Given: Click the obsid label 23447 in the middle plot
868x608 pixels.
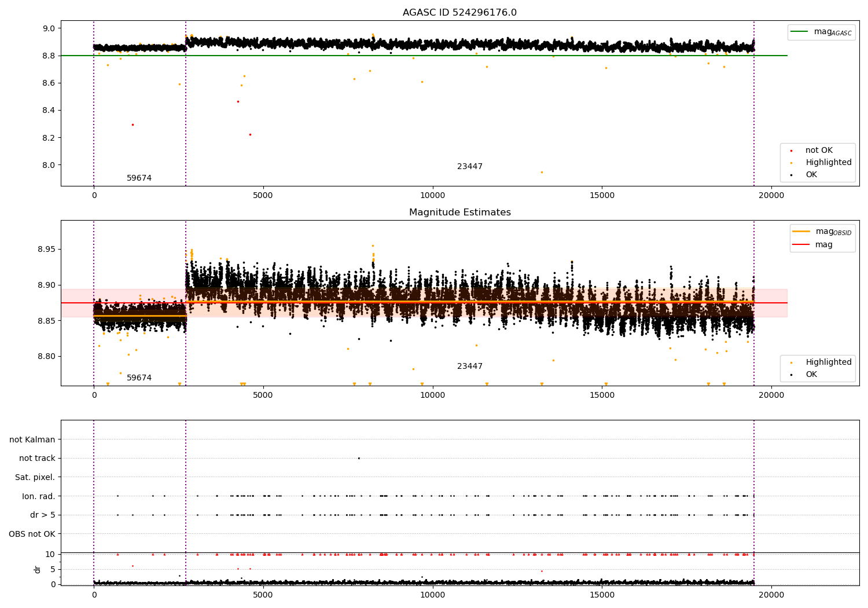Looking at the screenshot, I should point(469,367).
